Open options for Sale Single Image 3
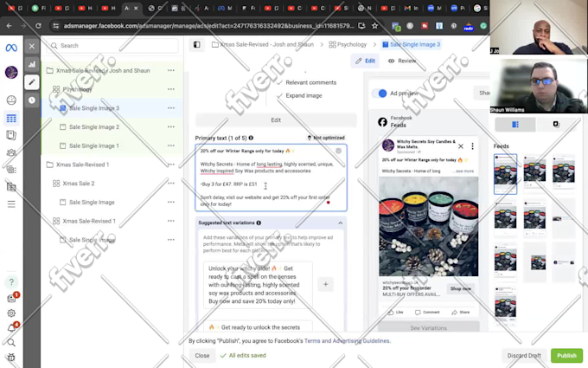 click(x=171, y=107)
